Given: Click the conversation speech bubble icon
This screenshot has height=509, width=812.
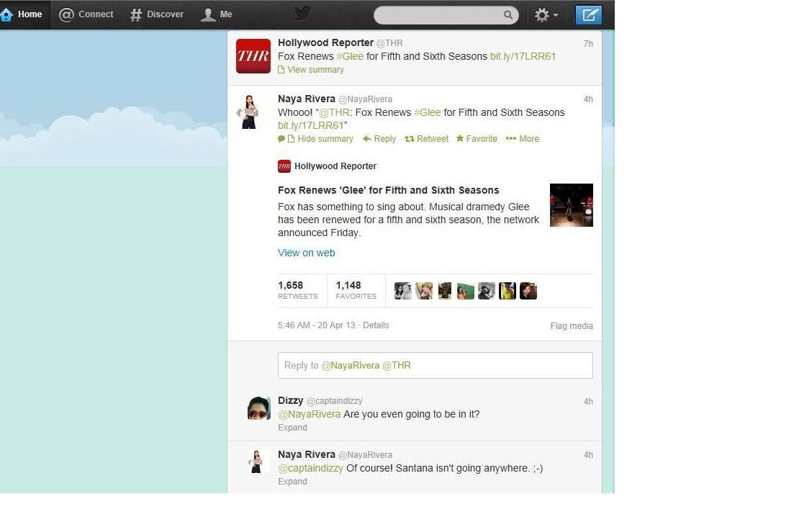Looking at the screenshot, I should (x=281, y=139).
